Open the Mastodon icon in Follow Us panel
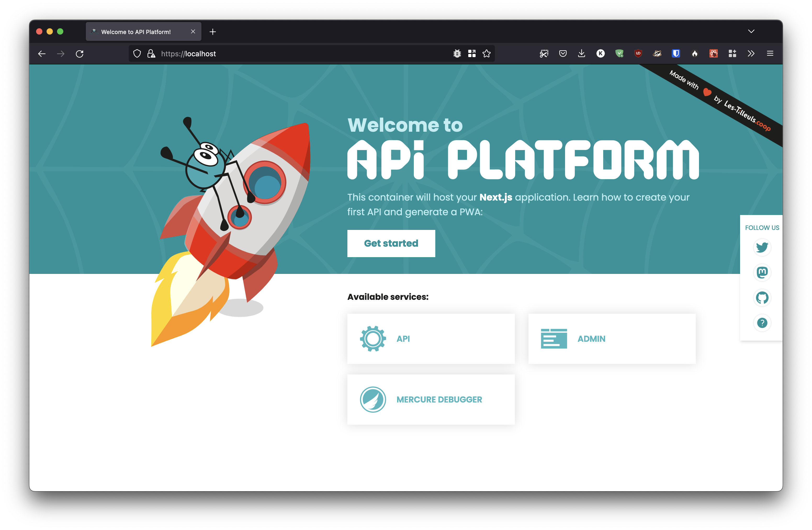 (x=762, y=273)
